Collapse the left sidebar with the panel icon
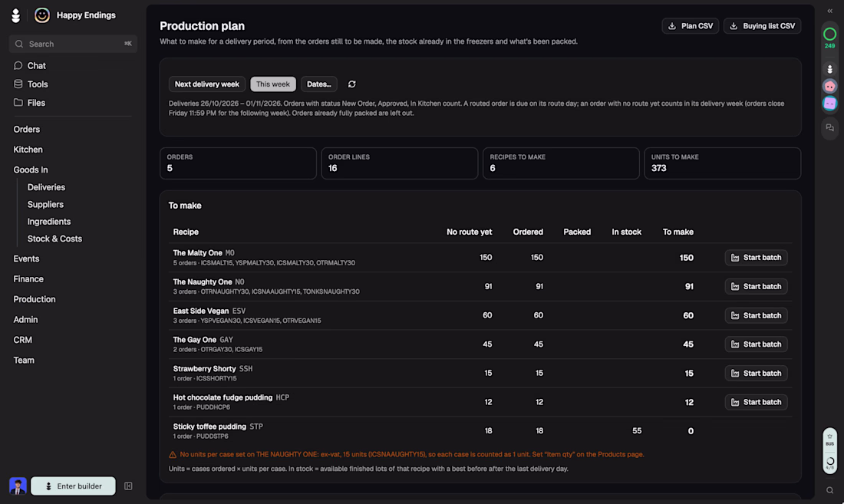844x504 pixels. (128, 486)
